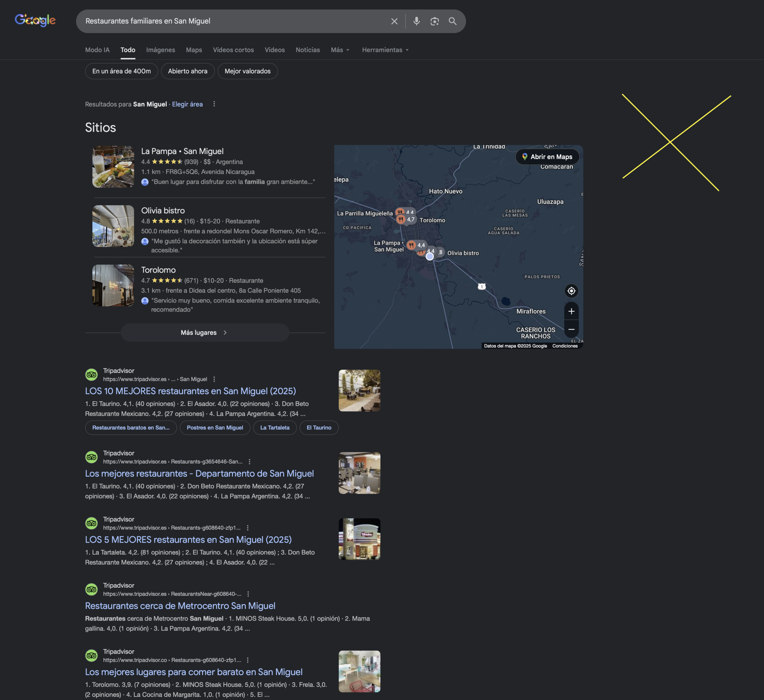Open more options for Departamento de San Miguel result
Screen dimensions: 764x700
(249, 461)
